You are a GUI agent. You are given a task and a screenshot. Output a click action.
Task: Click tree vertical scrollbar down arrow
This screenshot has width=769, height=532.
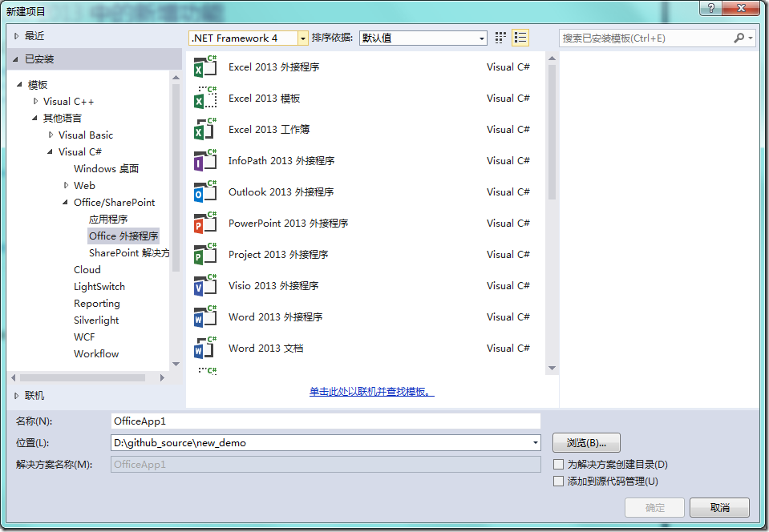[x=176, y=364]
